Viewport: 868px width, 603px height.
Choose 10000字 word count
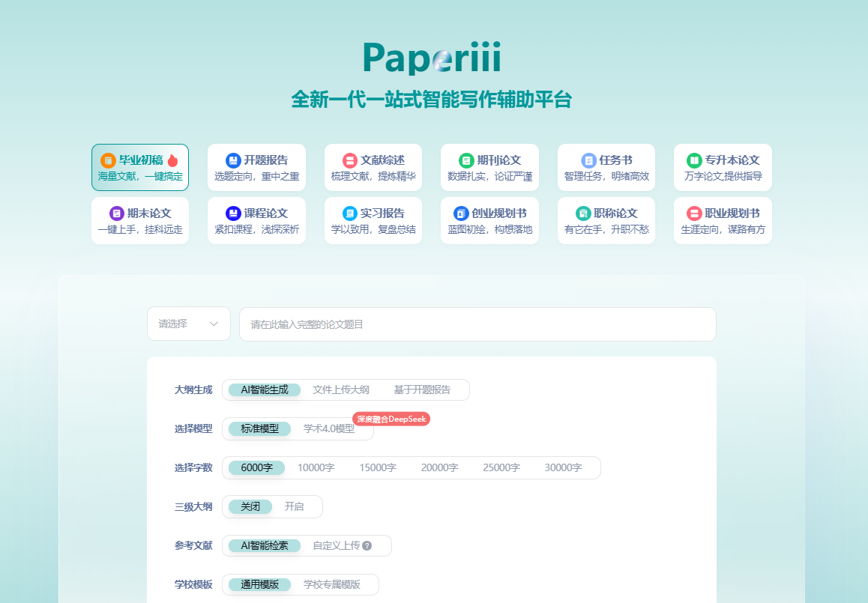316,468
